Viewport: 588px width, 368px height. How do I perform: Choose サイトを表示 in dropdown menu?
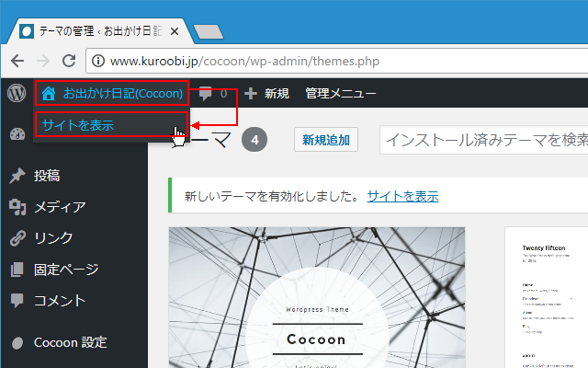coord(112,125)
